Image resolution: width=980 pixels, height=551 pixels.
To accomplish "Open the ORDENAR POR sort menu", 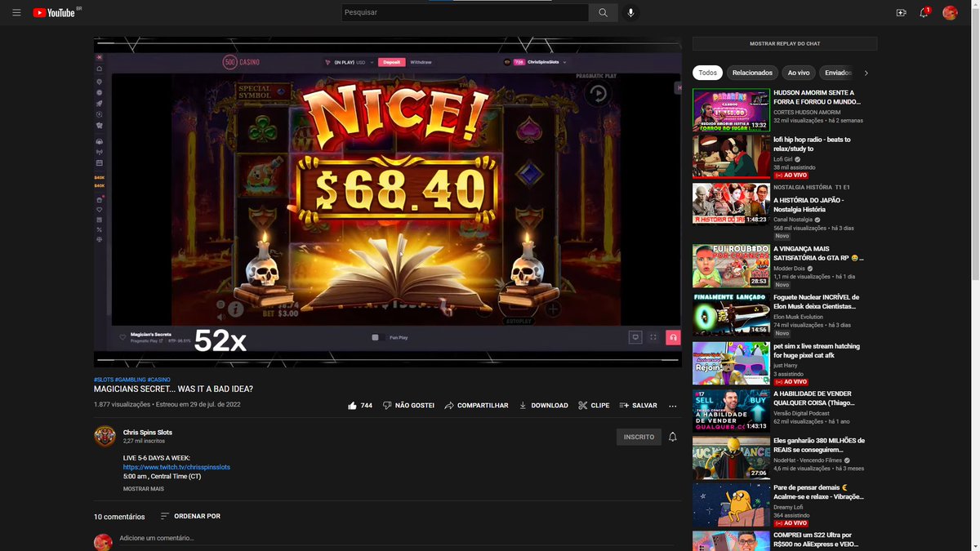I will (x=190, y=517).
